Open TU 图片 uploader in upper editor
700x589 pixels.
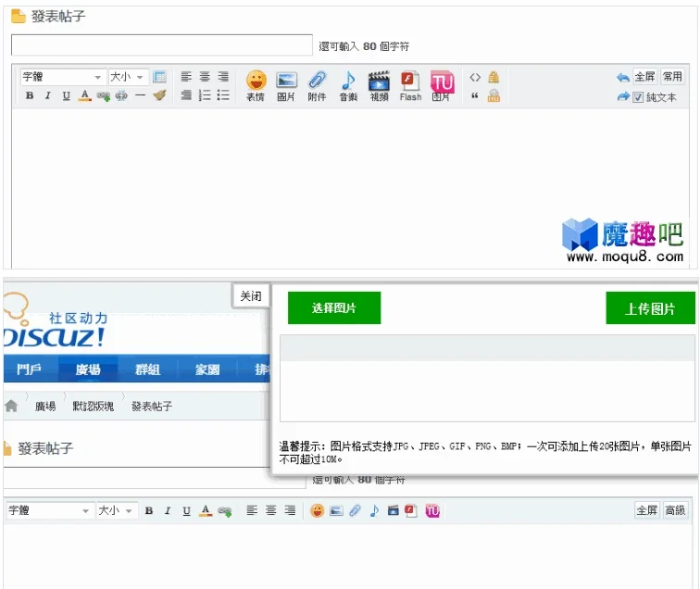[442, 86]
